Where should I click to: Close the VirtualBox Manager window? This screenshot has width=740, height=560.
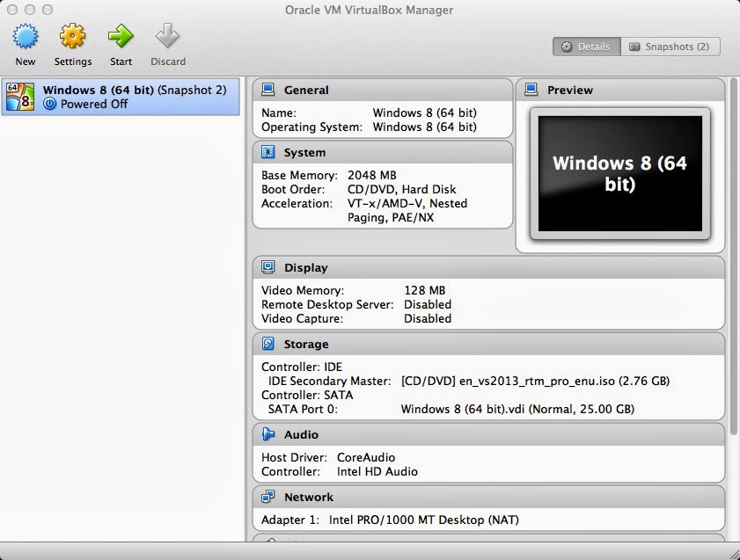tap(12, 10)
